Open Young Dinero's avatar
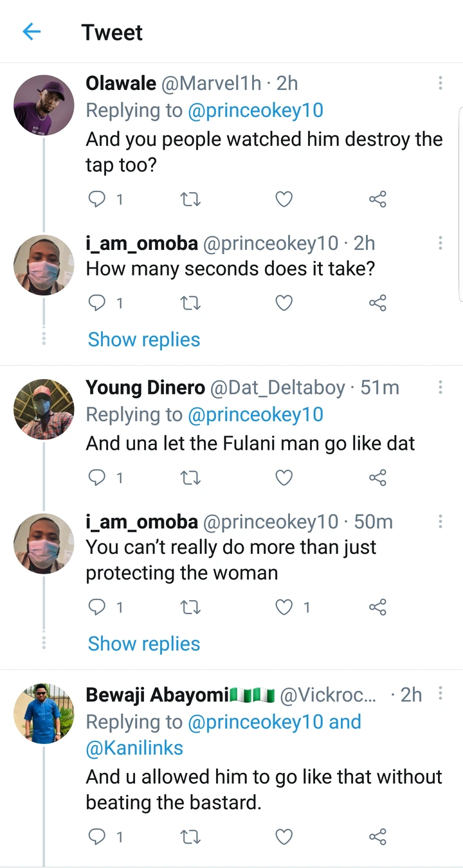The width and height of the screenshot is (463, 868). [x=44, y=409]
